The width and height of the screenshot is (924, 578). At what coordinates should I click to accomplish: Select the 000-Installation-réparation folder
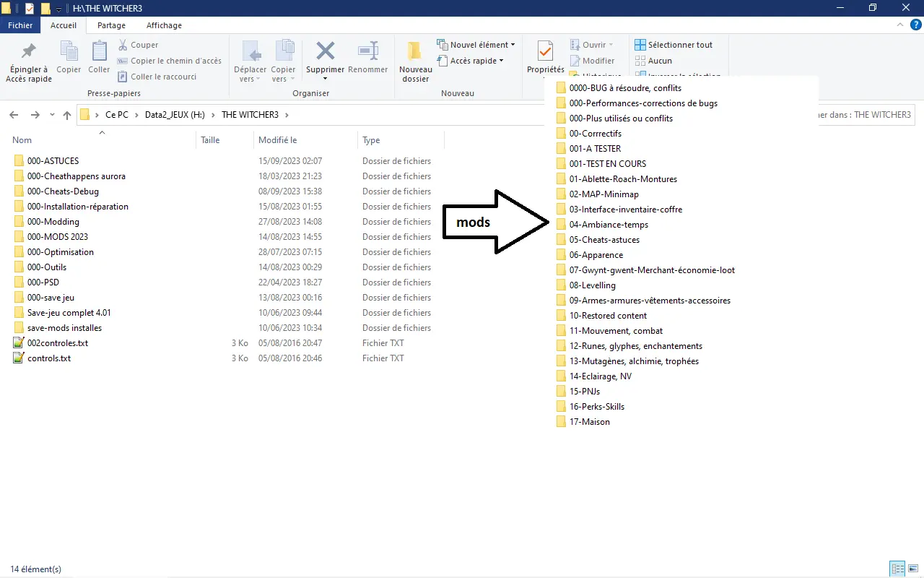[77, 207]
